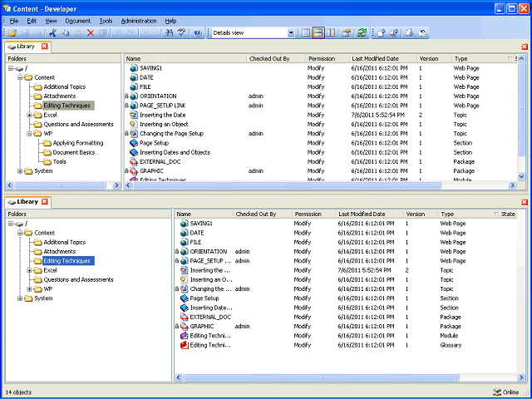Select Document Basics folder in upper tree
Viewport: 532px width, 399px height.
click(x=74, y=152)
